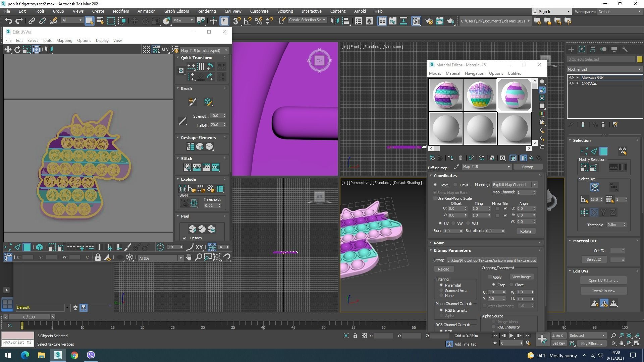Click the Angle Snap toggle icon
Viewport: 644px width, 362px height.
248,21
